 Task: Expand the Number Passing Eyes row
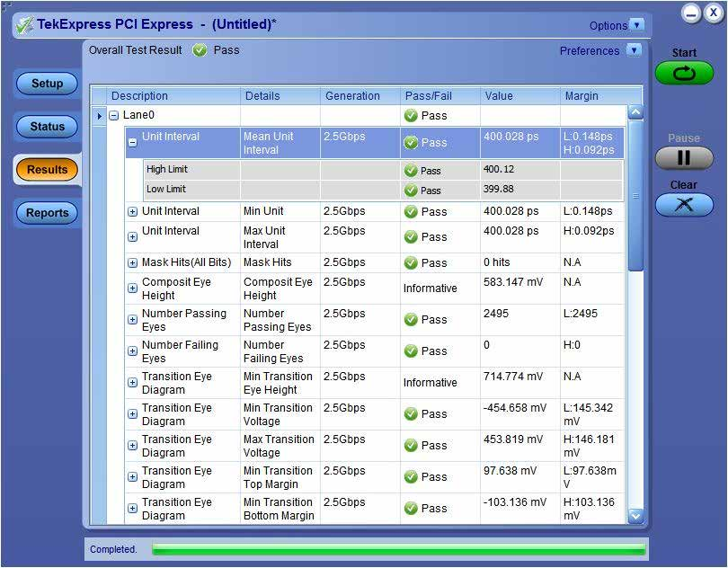coord(132,320)
